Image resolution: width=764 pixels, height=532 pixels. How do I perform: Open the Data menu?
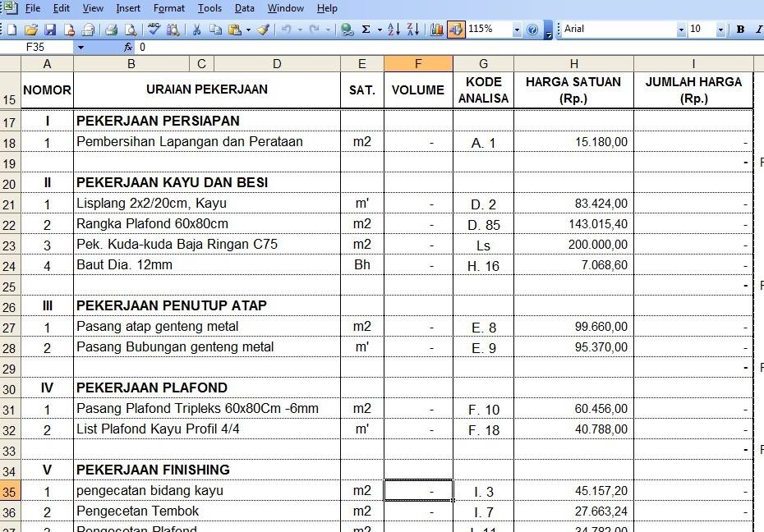(244, 8)
